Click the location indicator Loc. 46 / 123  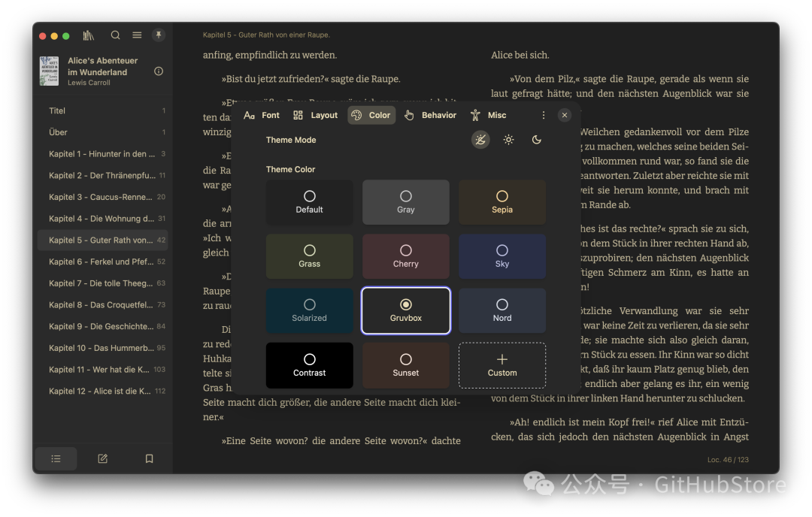(x=728, y=460)
